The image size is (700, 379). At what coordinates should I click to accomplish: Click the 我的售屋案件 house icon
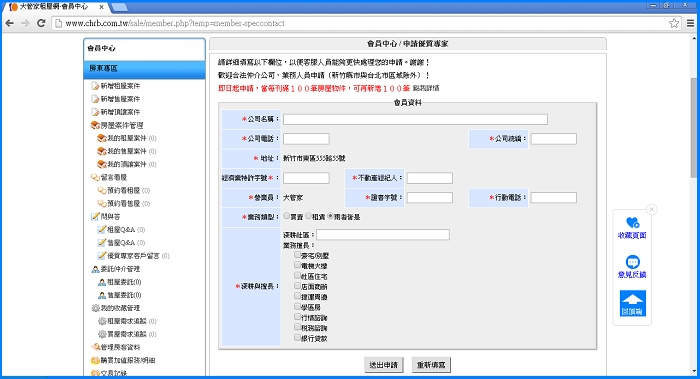[x=102, y=151]
